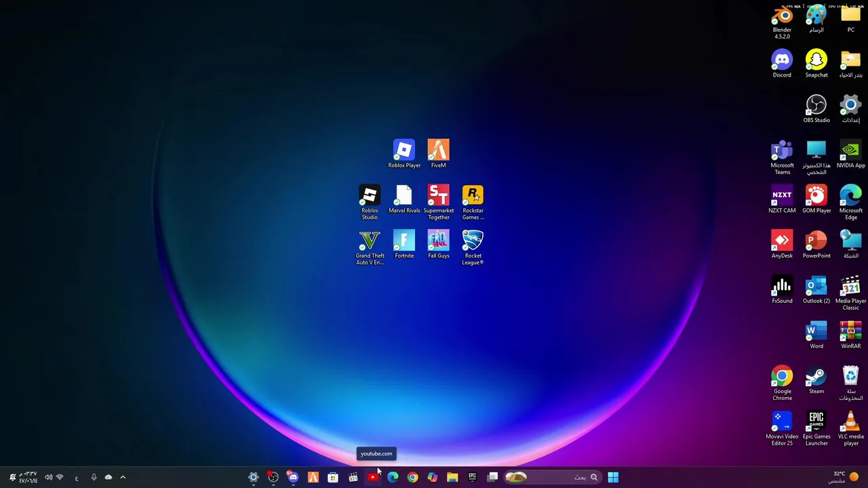Open the clock and date panel
868x488 pixels.
point(28,477)
